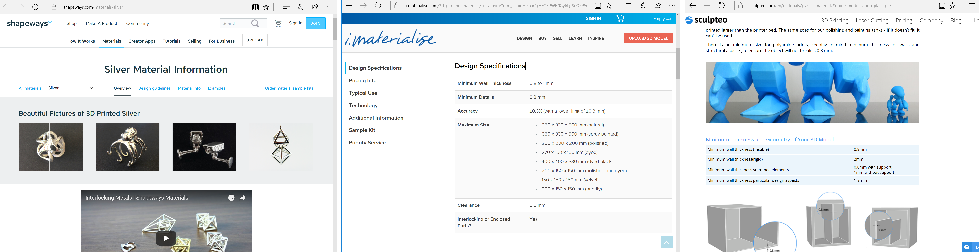Click the JOIN button on Shapeways

[315, 23]
